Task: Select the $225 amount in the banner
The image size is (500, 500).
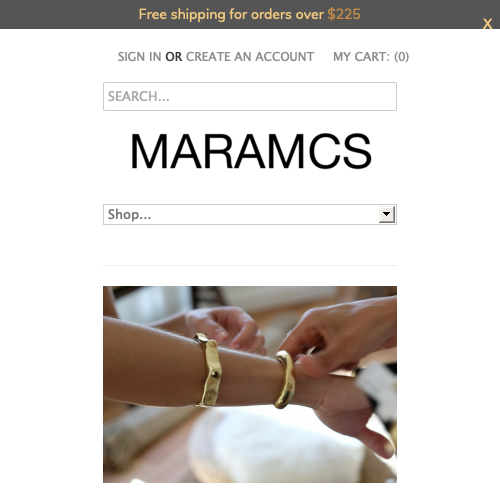Action: coord(344,14)
